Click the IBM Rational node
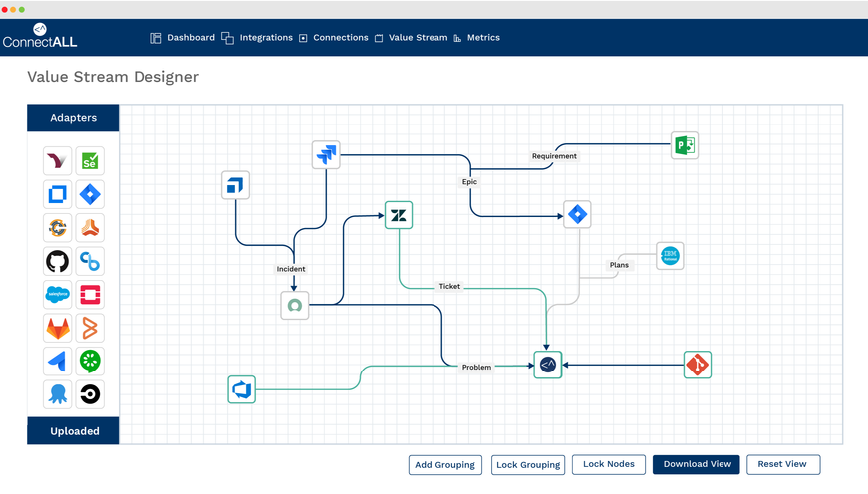 (x=670, y=256)
